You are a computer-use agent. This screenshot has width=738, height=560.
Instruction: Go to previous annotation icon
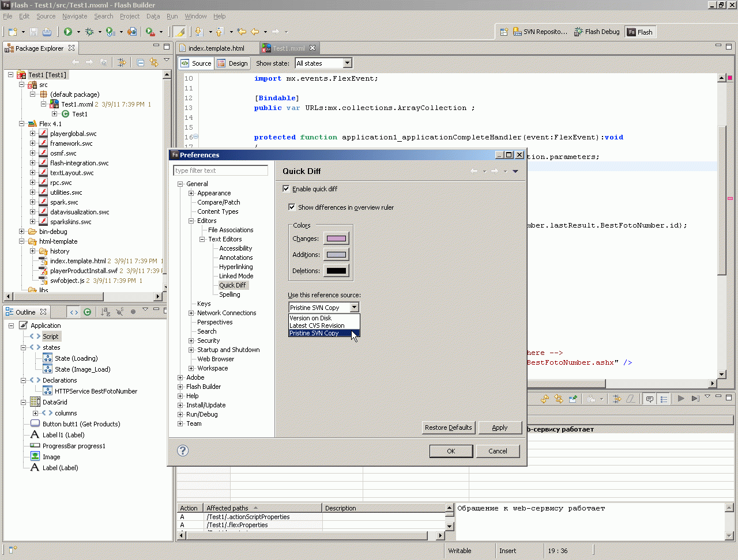(220, 32)
